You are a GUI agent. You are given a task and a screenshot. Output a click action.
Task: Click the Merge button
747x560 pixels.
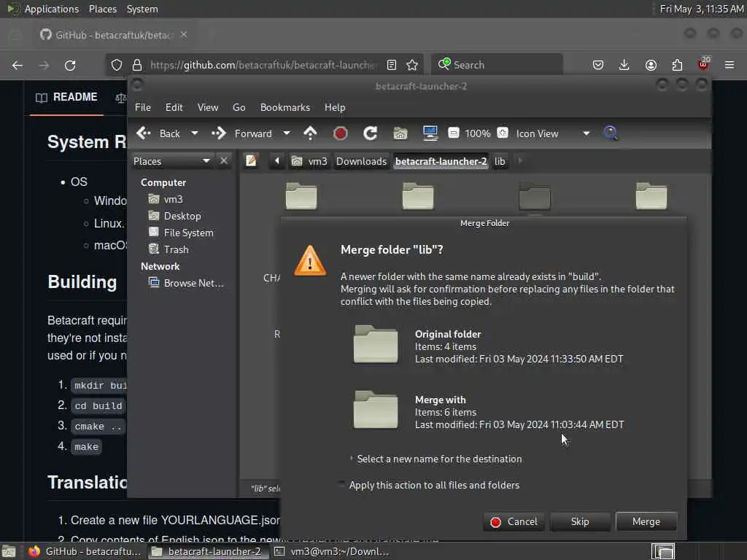(x=646, y=521)
